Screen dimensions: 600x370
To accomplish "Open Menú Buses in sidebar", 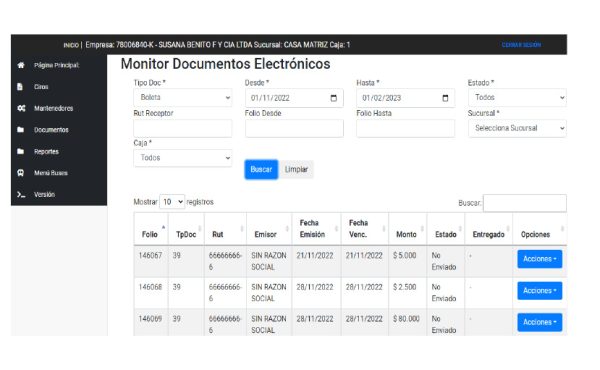I will point(51,173).
